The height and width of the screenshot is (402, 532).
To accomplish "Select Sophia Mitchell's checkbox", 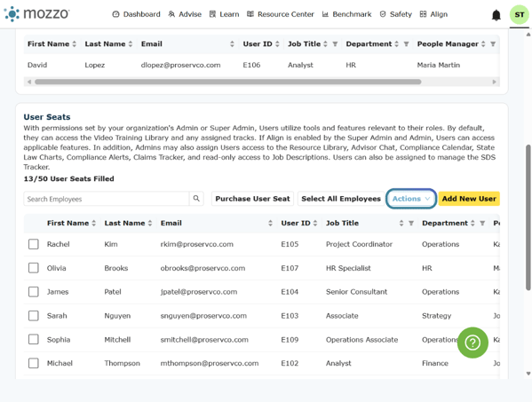I will [x=33, y=339].
